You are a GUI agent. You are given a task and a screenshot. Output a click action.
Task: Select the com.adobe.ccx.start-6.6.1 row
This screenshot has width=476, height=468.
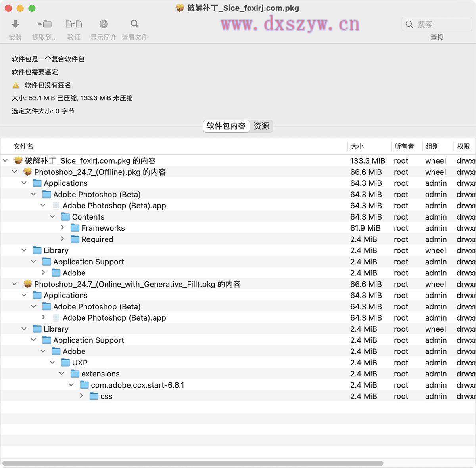tap(238, 385)
